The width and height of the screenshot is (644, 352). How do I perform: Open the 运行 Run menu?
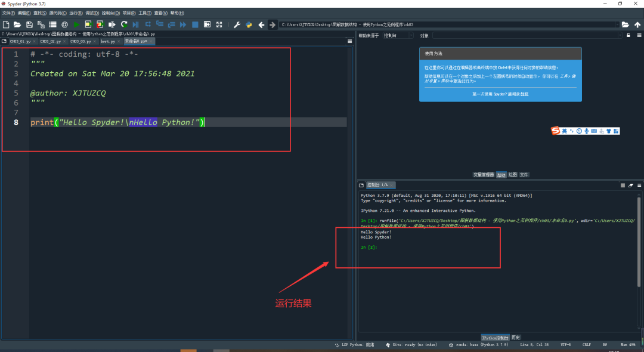[x=76, y=13]
